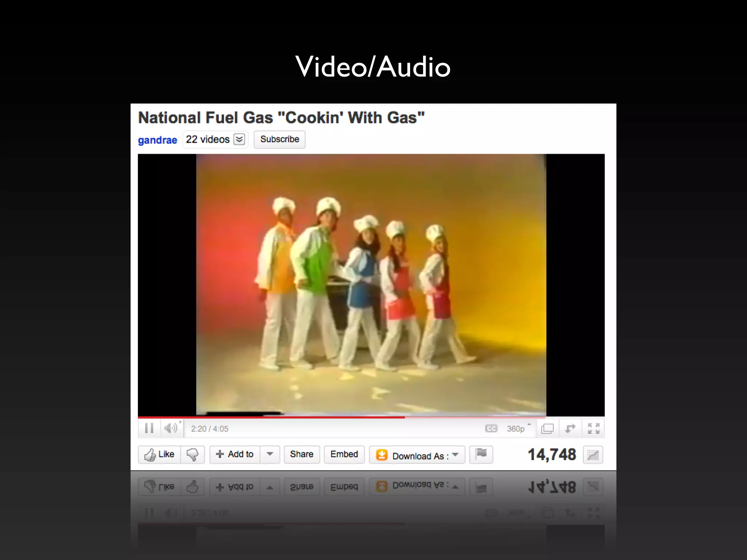Pop out video in new window icon
This screenshot has height=560, width=747.
coord(547,428)
